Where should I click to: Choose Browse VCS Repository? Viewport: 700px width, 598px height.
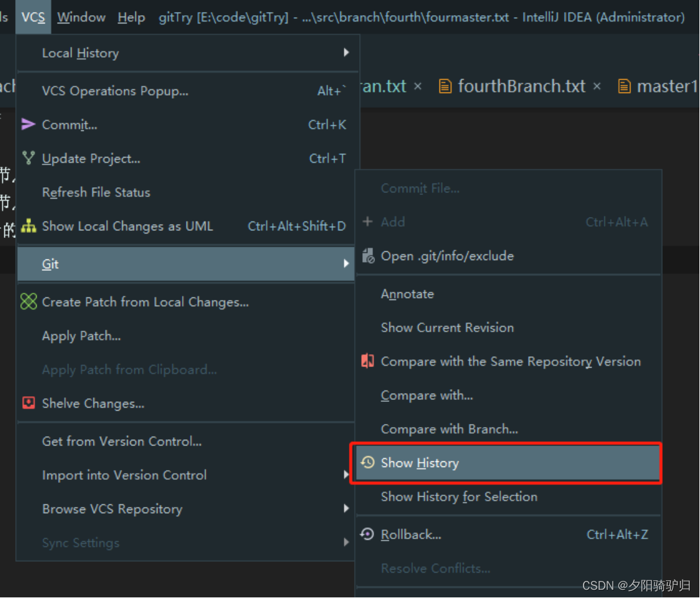186,509
